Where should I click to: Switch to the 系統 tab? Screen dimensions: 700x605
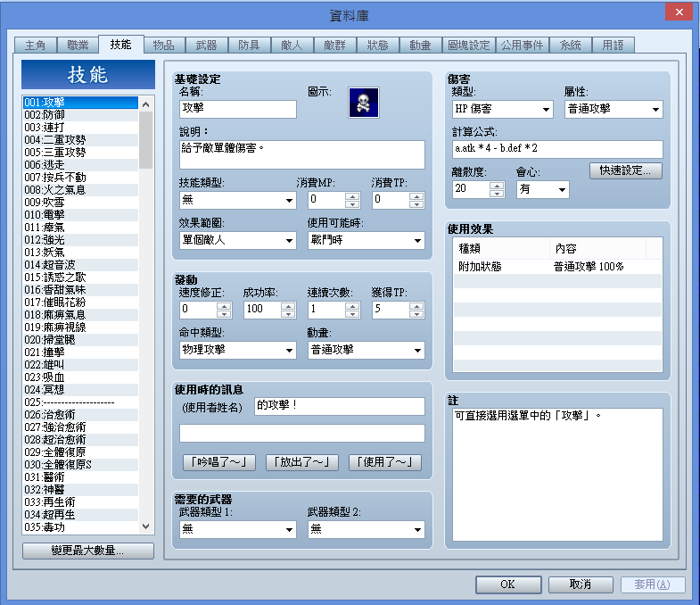tap(570, 46)
